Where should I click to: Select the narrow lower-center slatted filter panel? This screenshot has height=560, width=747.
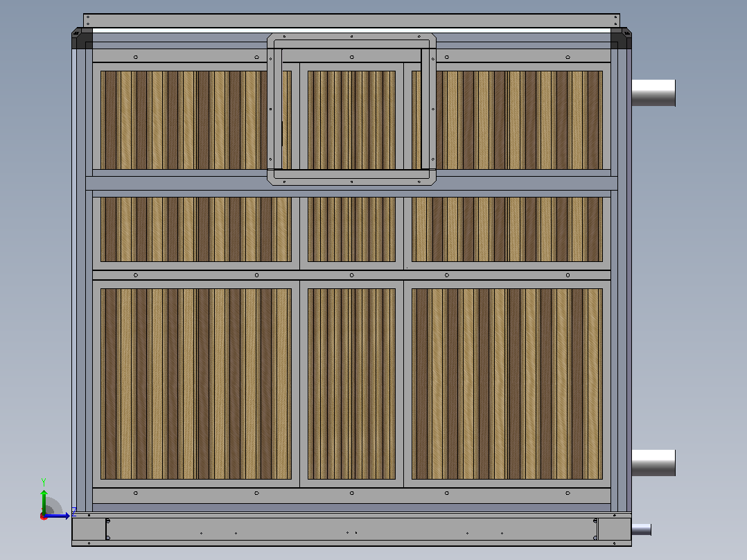[x=351, y=384]
